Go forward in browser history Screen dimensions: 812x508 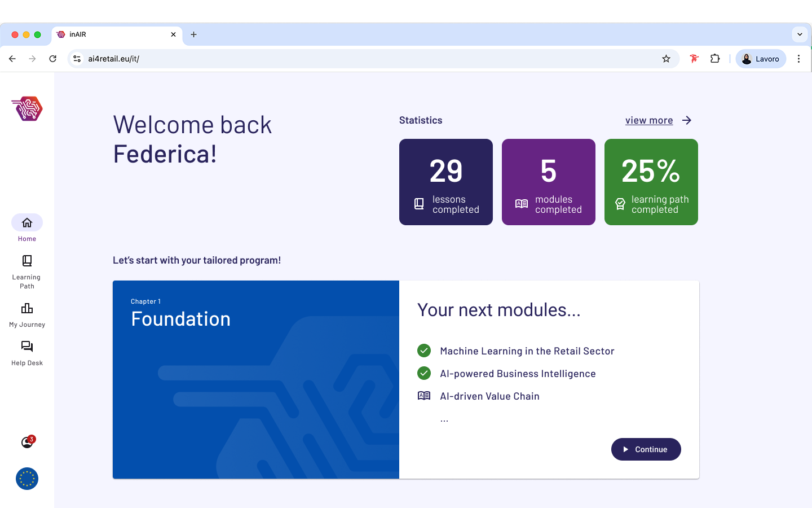tap(33, 59)
